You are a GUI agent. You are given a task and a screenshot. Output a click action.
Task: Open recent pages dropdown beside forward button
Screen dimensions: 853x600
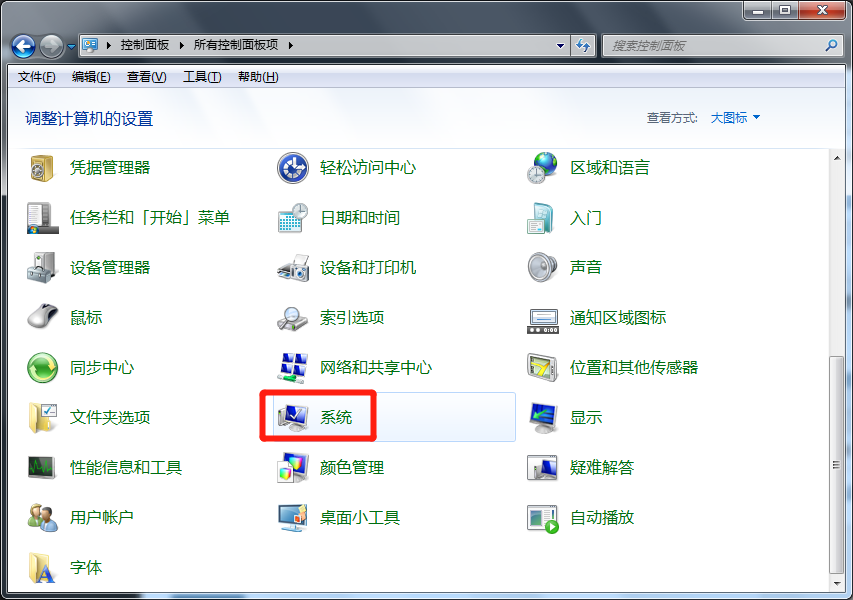[71, 47]
